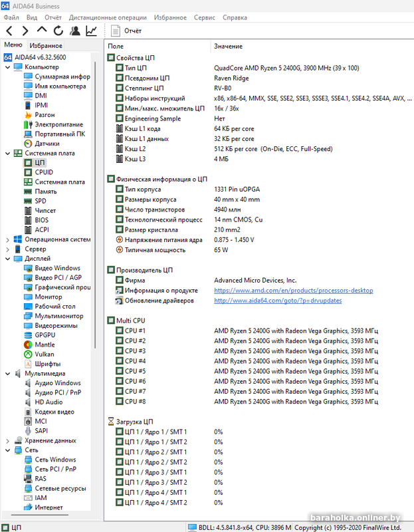This screenshot has width=414, height=532.
Task: Expand the Операционная система node
Action: [x=7, y=239]
